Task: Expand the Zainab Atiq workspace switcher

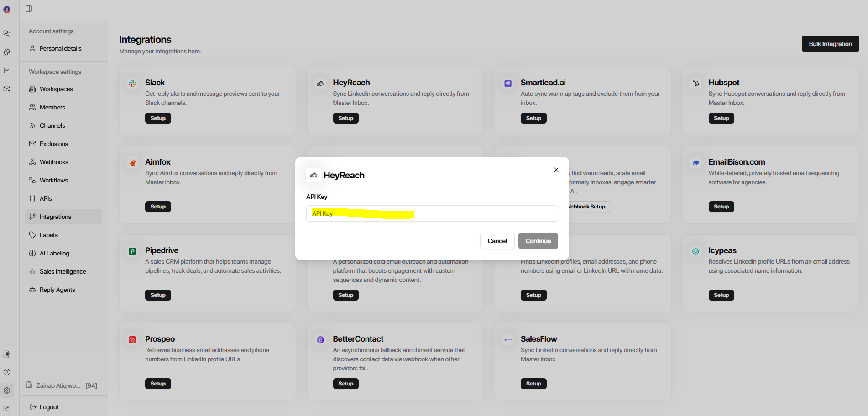Action: (x=62, y=385)
